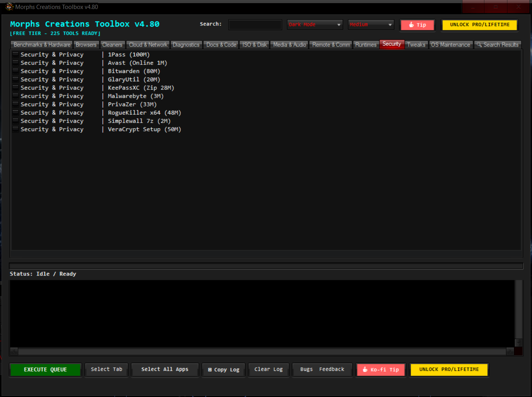
Task: Open the Browsers tab
Action: coord(86,45)
